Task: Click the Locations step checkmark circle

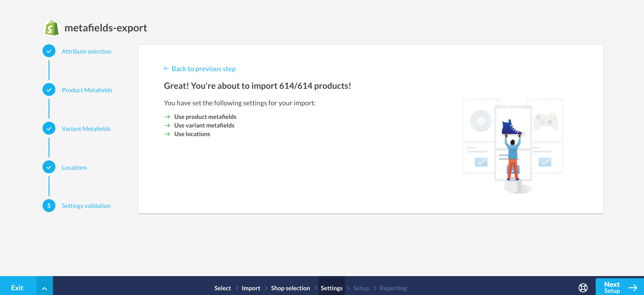Action: 49,167
